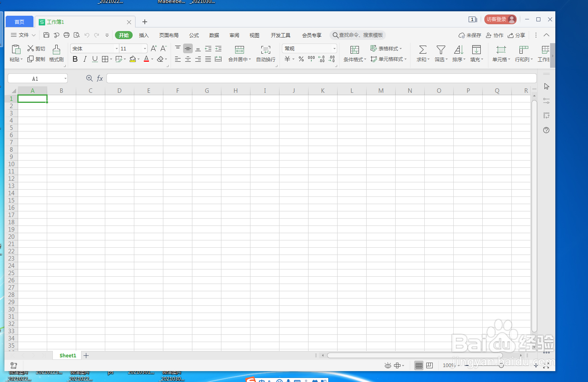Click the insert function fx icon
This screenshot has width=588, height=382.
click(x=100, y=78)
